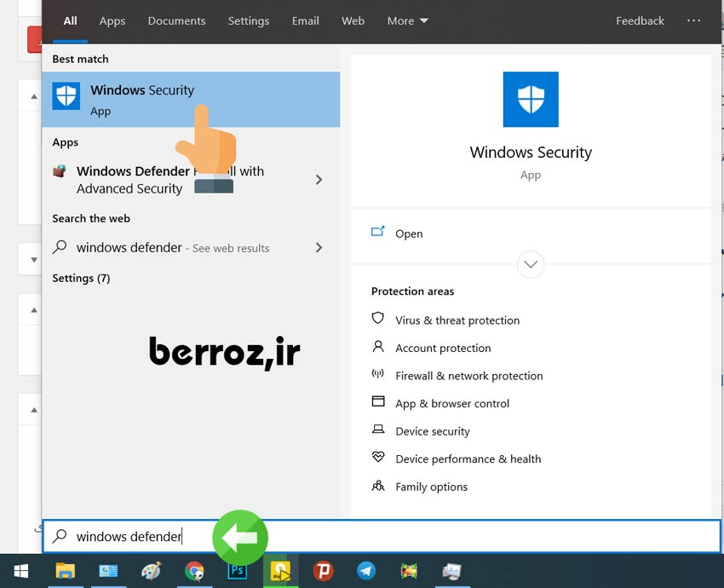Image resolution: width=724 pixels, height=588 pixels.
Task: Open Virus & threat protection
Action: (457, 320)
